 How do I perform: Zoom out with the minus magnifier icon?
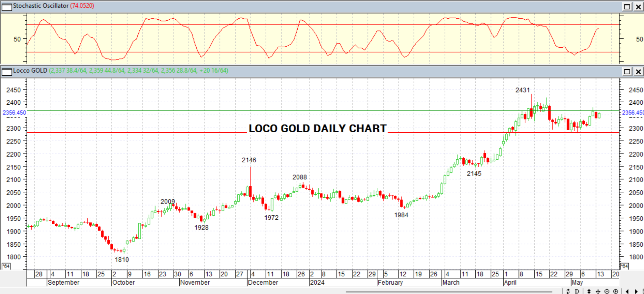pyautogui.click(x=607, y=291)
